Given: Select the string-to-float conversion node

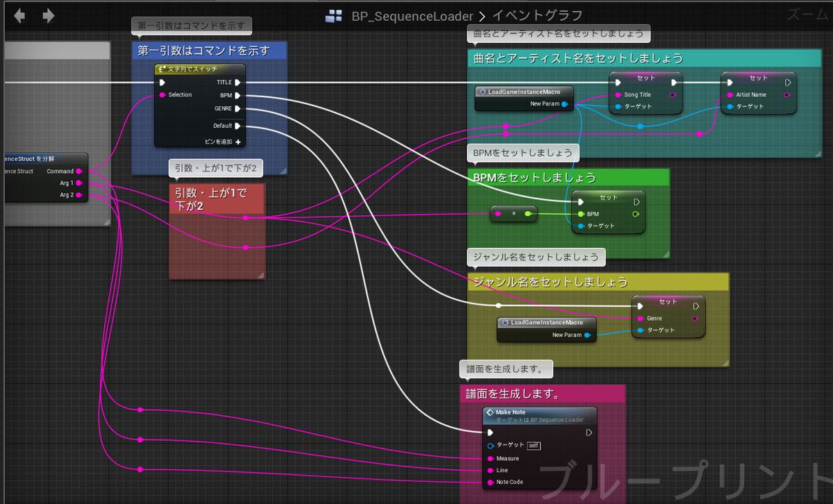Looking at the screenshot, I should [514, 214].
